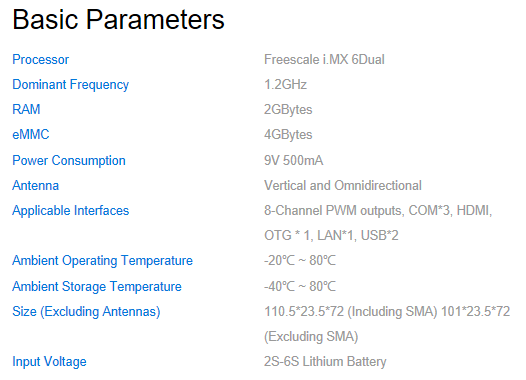Click the Applicable Interfaces label
The width and height of the screenshot is (526, 380).
point(70,211)
